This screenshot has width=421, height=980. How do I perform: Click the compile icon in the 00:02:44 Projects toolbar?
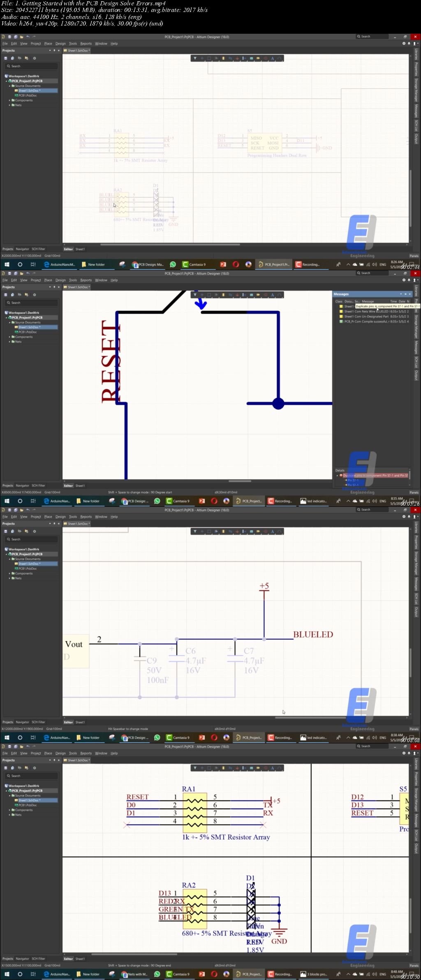click(13, 58)
